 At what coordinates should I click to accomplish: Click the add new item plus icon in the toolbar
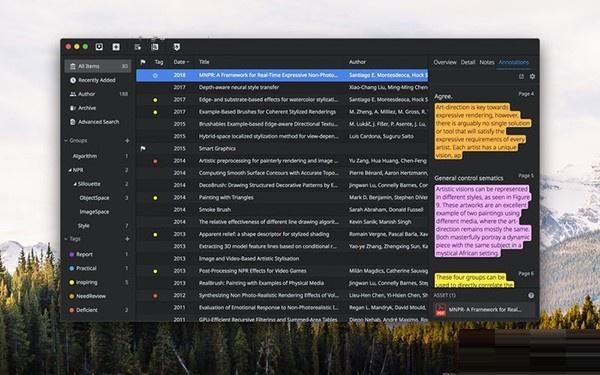coord(116,47)
